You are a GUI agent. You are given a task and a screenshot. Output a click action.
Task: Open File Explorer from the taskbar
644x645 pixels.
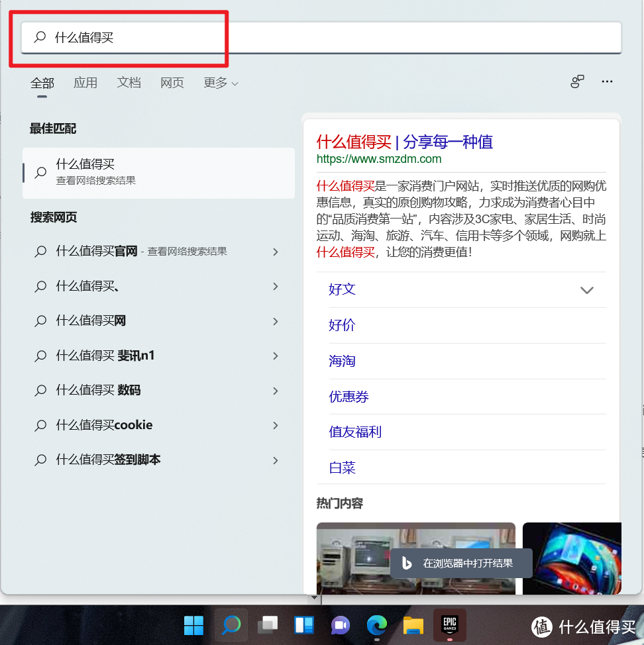pos(413,624)
